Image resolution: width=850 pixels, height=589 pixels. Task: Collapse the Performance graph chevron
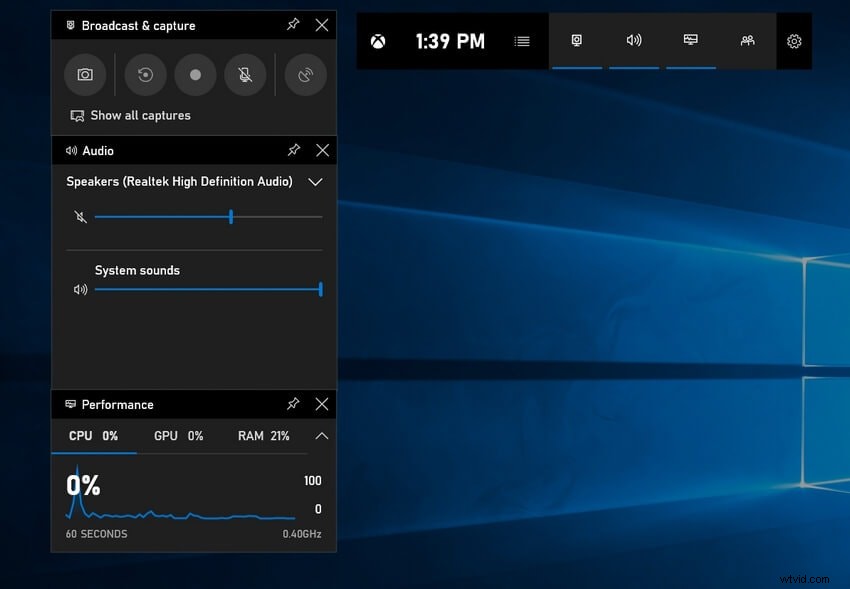[321, 436]
